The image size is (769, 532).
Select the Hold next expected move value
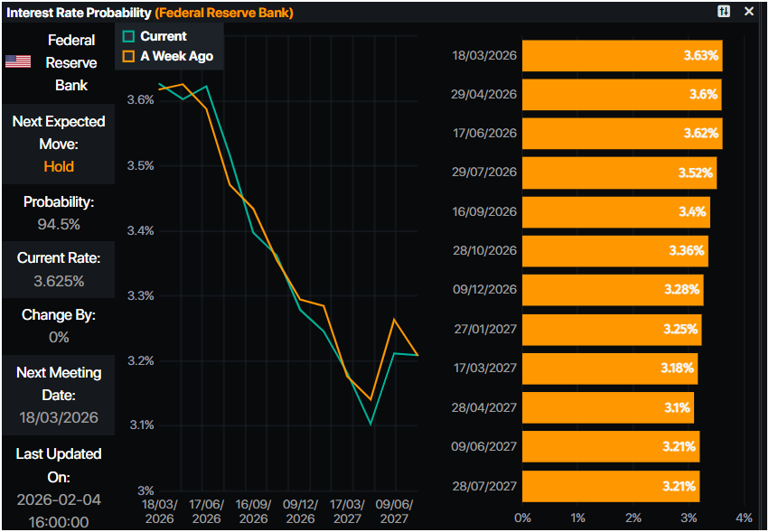click(59, 166)
